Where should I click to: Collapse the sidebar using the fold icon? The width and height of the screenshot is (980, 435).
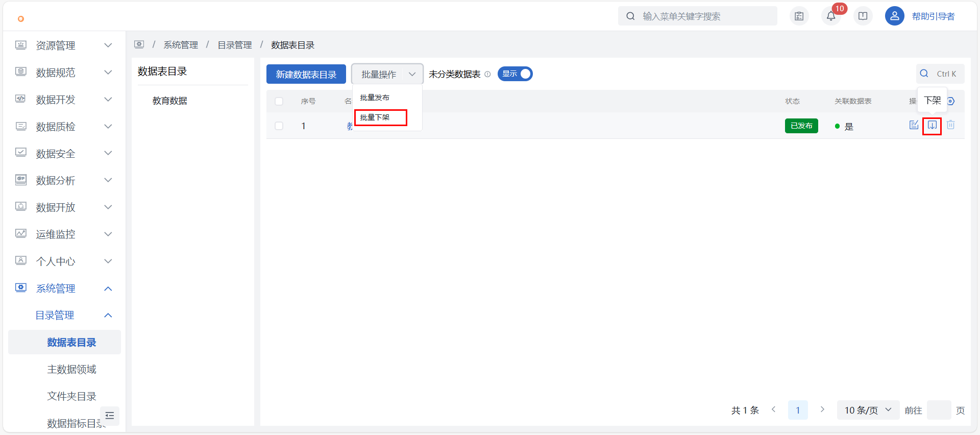point(110,416)
